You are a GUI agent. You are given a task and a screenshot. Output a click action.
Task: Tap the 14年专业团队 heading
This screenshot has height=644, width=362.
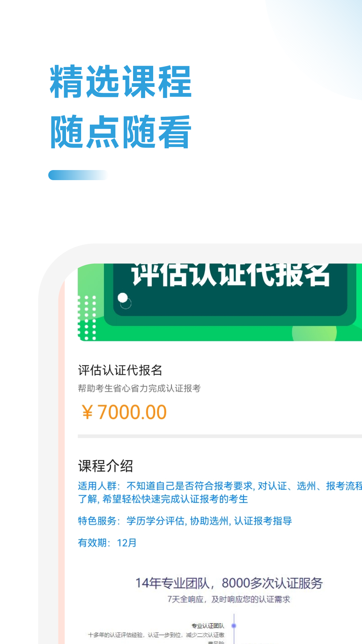pos(229,583)
